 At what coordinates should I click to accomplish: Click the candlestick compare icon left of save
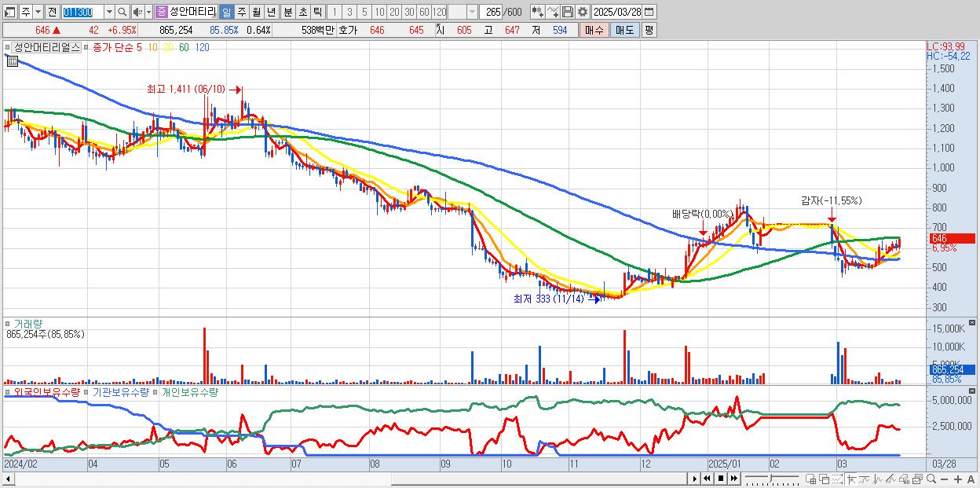[537, 12]
